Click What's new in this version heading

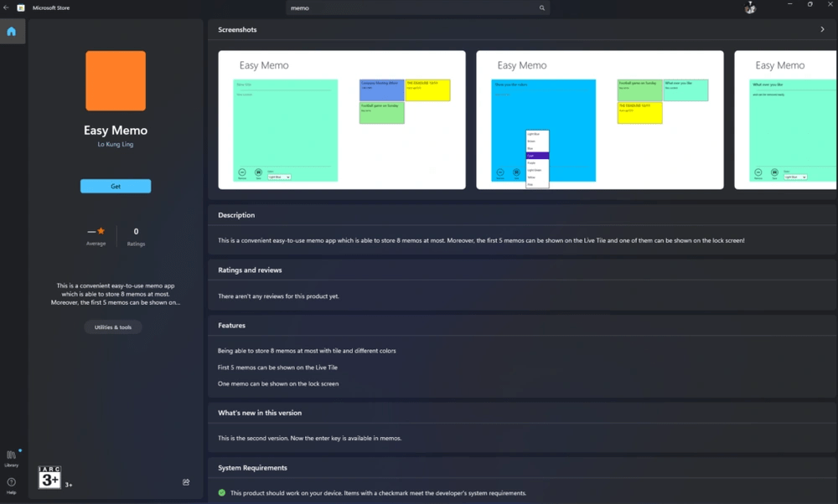pyautogui.click(x=260, y=413)
